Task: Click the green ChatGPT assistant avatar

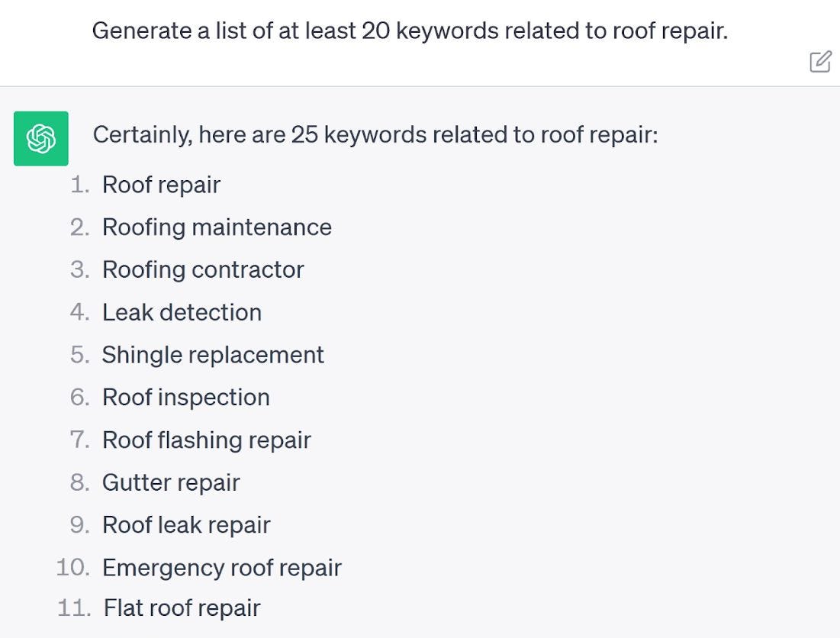Action: 40,139
